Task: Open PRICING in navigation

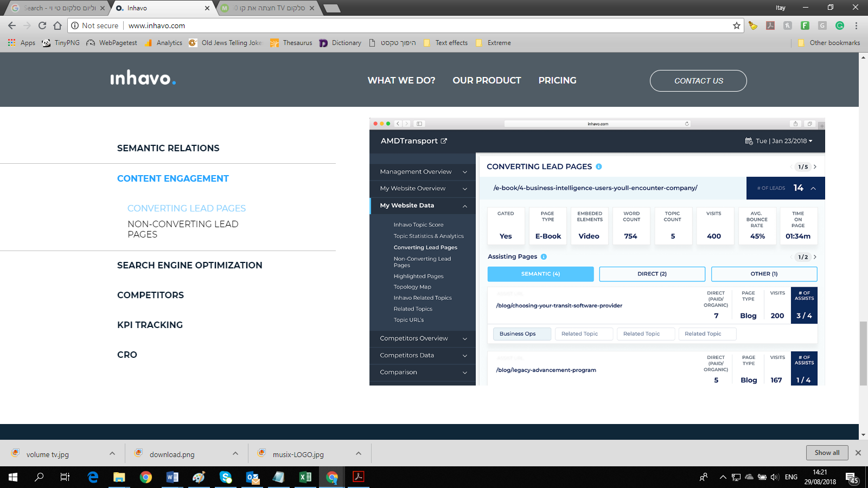Action: (x=557, y=80)
